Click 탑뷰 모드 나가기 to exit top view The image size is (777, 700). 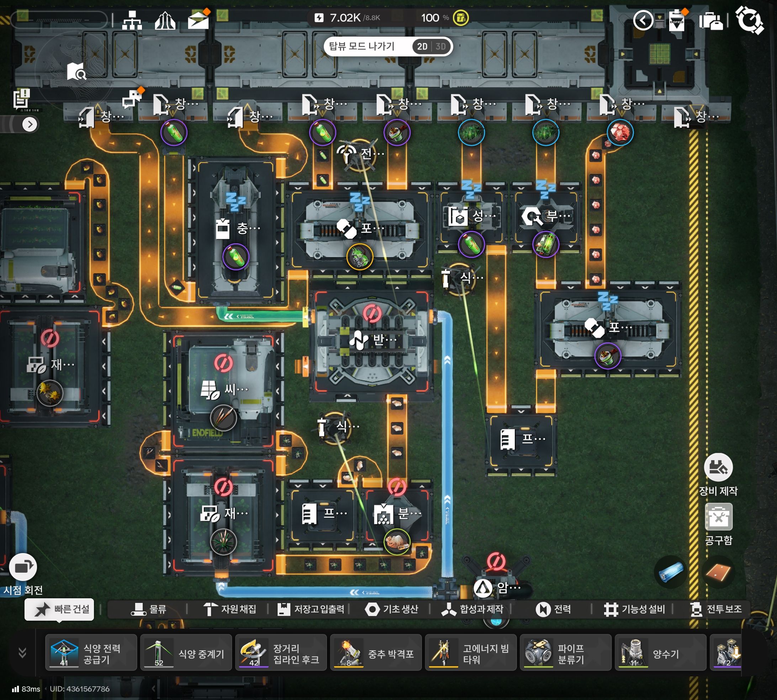[361, 47]
